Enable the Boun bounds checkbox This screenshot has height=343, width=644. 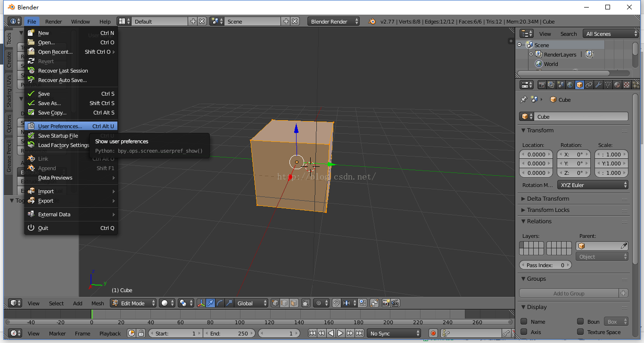(x=580, y=321)
